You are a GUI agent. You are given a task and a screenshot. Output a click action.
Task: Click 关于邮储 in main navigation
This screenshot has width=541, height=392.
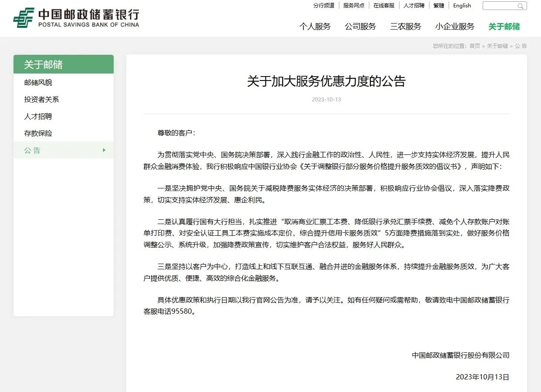point(504,27)
